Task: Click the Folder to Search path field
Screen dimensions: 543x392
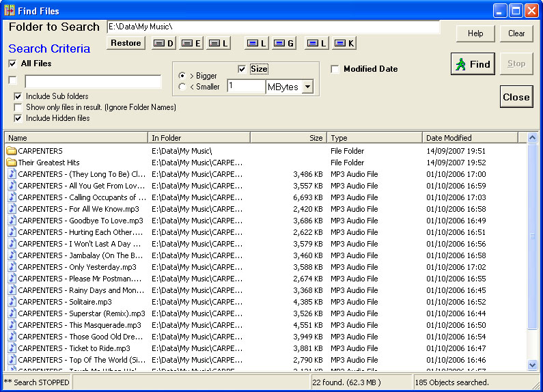Action: tap(273, 27)
